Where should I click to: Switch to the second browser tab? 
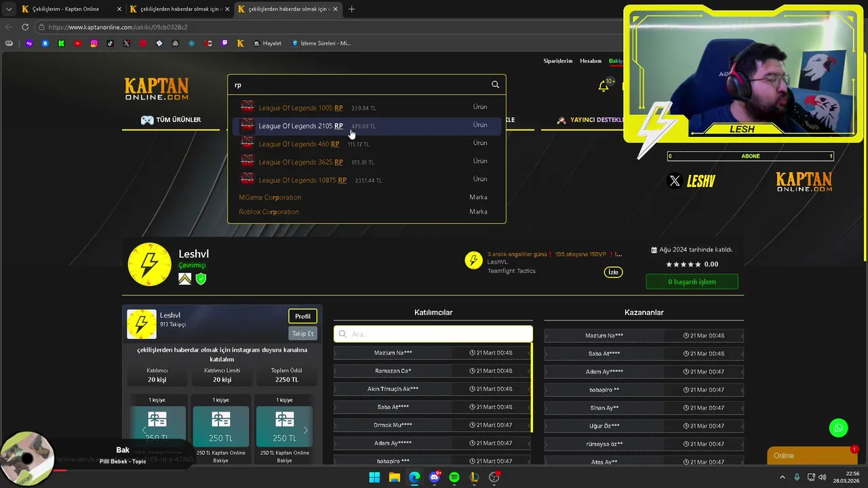pyautogui.click(x=180, y=9)
